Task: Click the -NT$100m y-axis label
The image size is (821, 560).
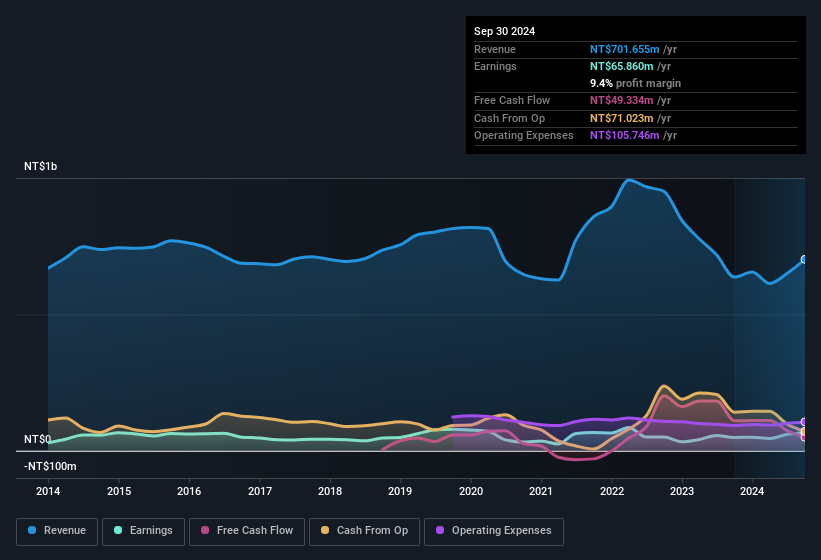Action: (x=50, y=466)
